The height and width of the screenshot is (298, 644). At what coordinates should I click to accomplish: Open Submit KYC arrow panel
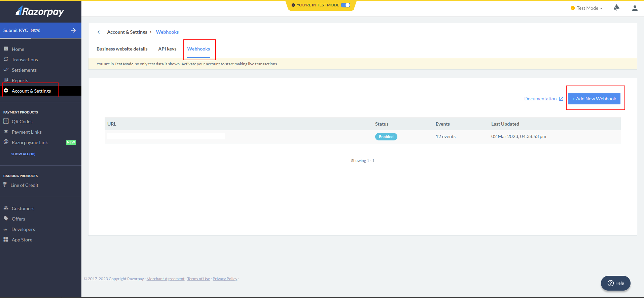pos(73,30)
